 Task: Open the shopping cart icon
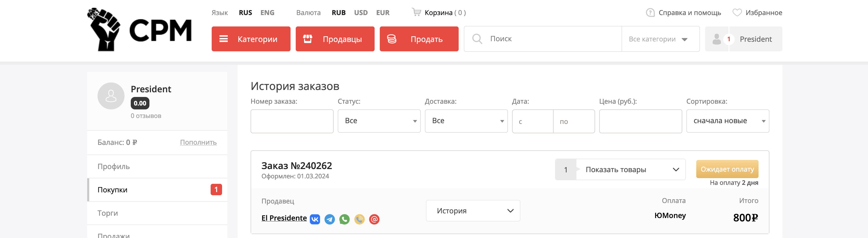click(416, 12)
